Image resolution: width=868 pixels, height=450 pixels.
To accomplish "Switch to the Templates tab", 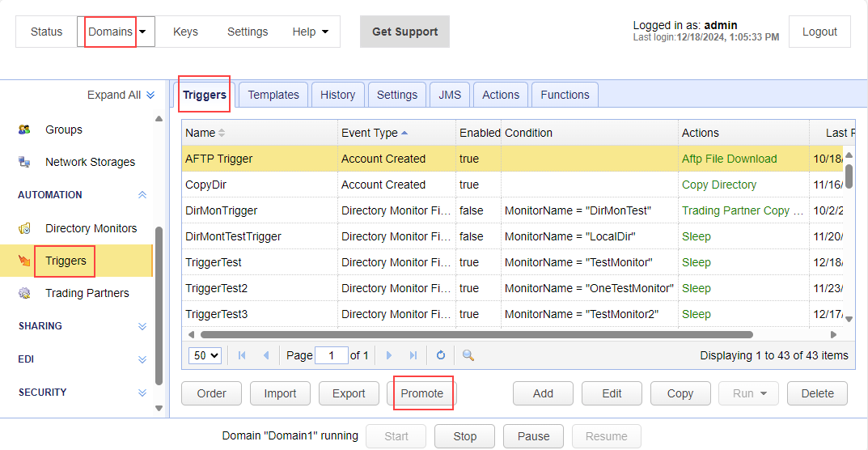I will tap(273, 95).
